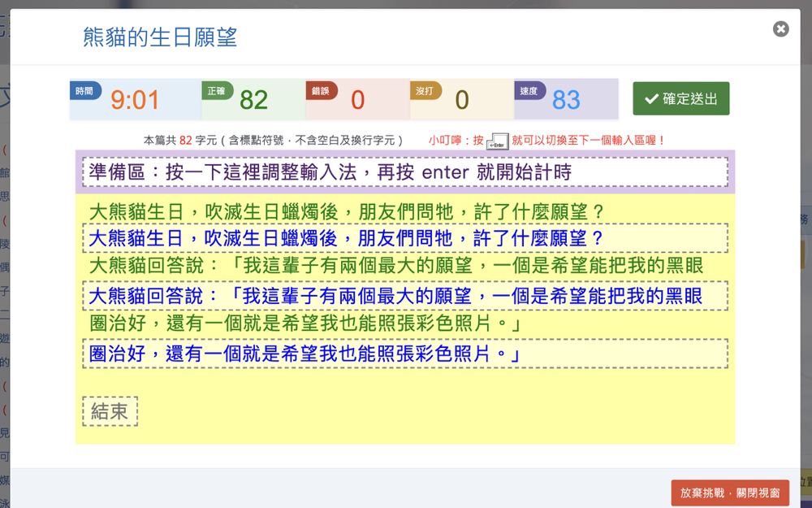The height and width of the screenshot is (508, 812).
Task: Click the 結束 end box
Action: (x=110, y=411)
